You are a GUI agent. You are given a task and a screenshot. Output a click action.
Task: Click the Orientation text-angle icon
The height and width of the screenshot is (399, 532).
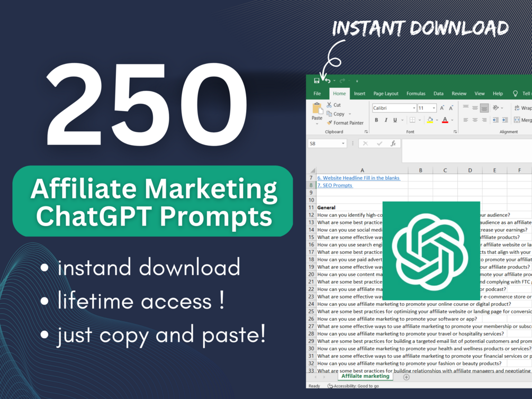pyautogui.click(x=496, y=108)
